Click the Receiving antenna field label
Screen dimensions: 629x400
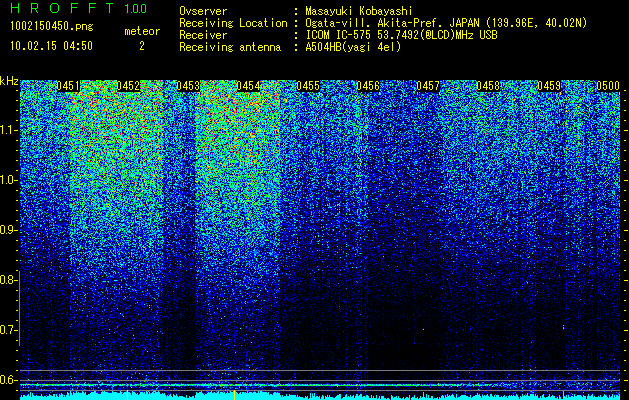coord(230,47)
